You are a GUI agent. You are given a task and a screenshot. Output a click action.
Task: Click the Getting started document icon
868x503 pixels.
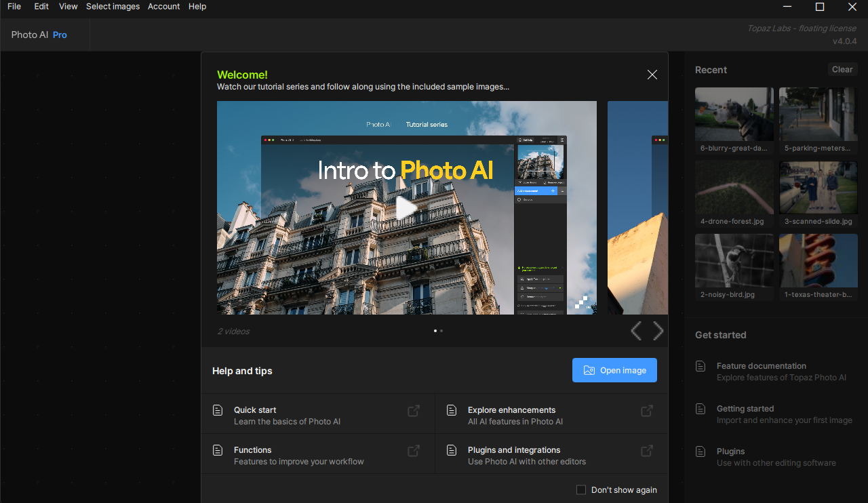coord(701,409)
